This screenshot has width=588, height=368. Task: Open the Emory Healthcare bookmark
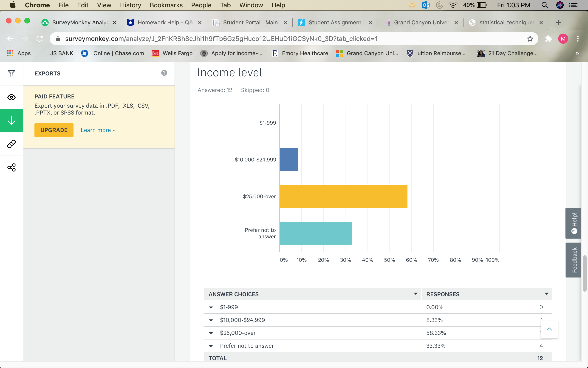click(300, 53)
